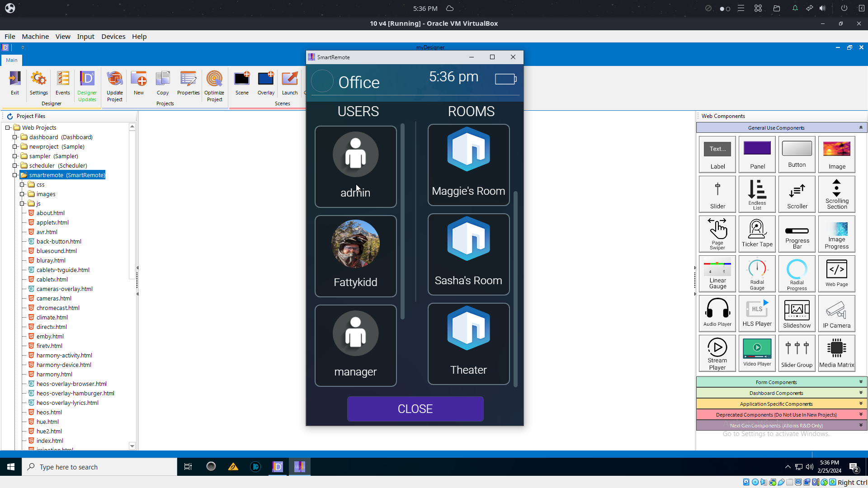Open project Properties from the ribbon
The height and width of the screenshot is (488, 868).
(x=188, y=83)
